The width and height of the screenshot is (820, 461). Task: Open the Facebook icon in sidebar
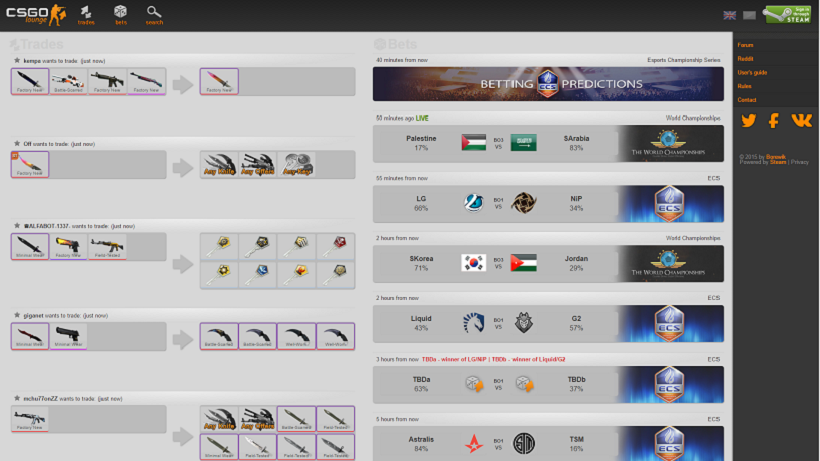pyautogui.click(x=773, y=121)
